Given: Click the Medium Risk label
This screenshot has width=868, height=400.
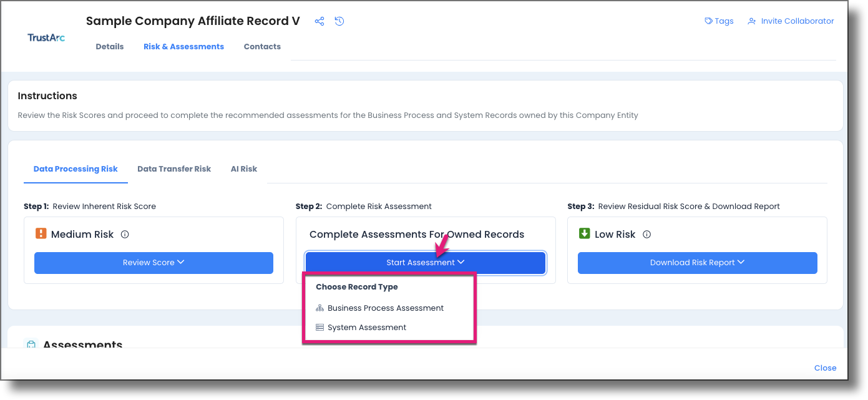Looking at the screenshot, I should (x=82, y=235).
